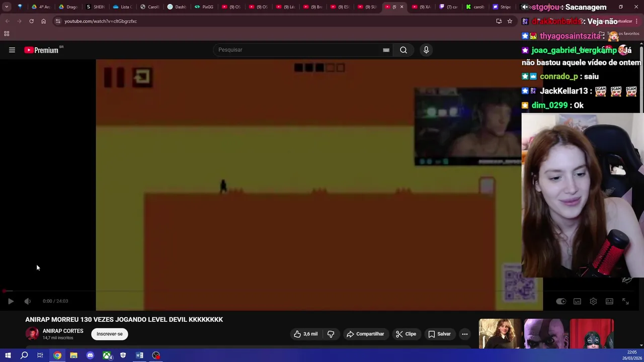Screen dimensions: 644x362
Task: Open Google Chrome from the taskbar
Action: [x=57, y=355]
